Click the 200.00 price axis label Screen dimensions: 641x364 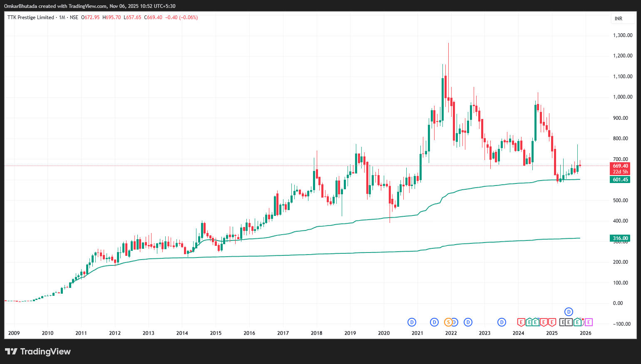click(621, 262)
